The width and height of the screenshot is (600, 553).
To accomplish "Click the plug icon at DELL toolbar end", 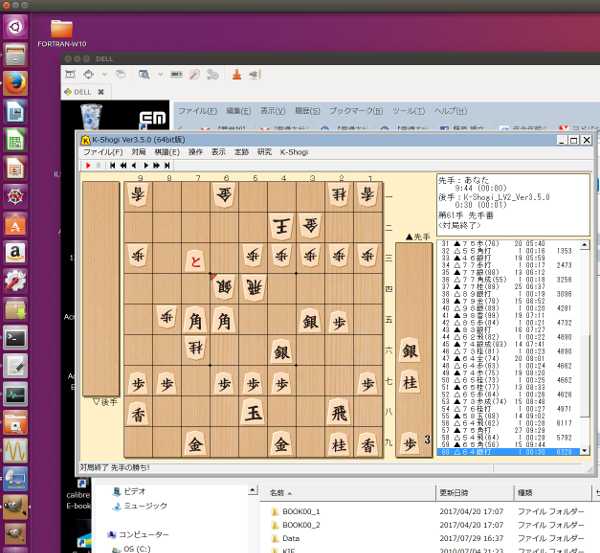I will 255,74.
